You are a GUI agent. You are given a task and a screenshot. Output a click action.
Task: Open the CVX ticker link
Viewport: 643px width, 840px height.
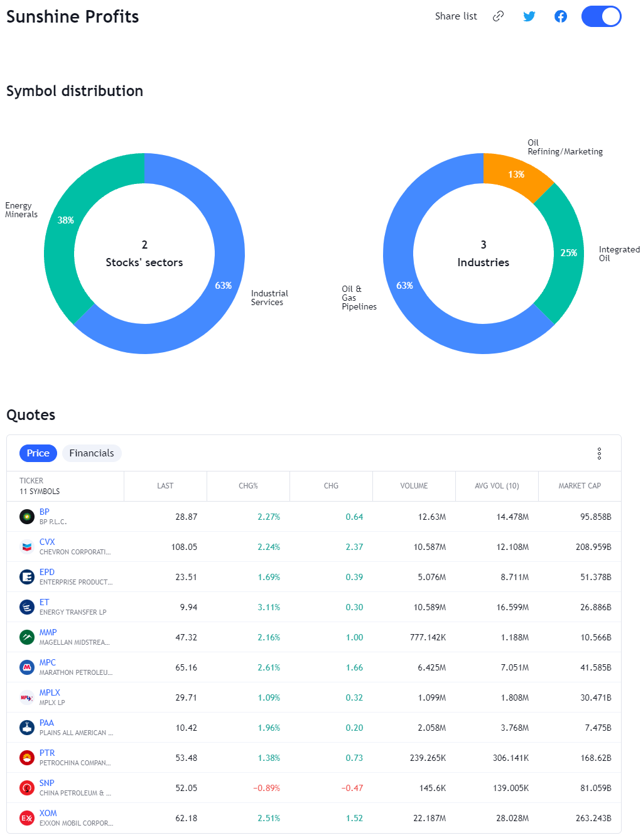click(47, 542)
